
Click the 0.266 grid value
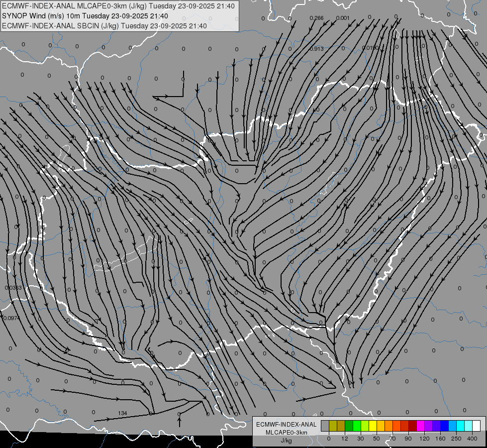[316, 18]
